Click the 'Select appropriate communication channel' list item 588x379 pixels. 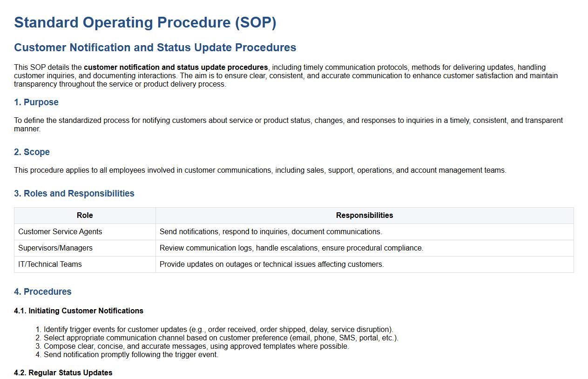221,338
